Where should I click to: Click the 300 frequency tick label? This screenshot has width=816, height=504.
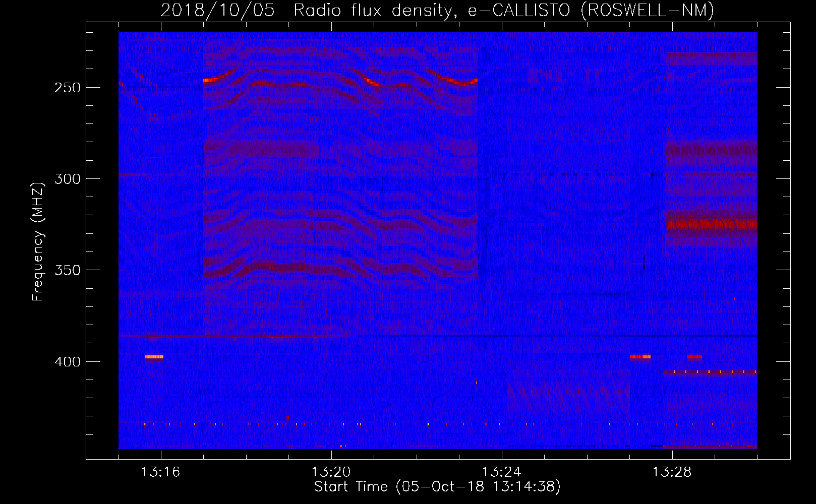pyautogui.click(x=68, y=179)
